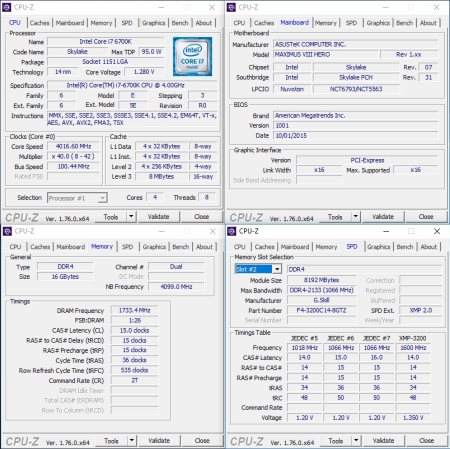Click the CPU-Z app icon in the CPU window title bar
Image resolution: width=450 pixels, height=449 pixels.
click(x=7, y=7)
